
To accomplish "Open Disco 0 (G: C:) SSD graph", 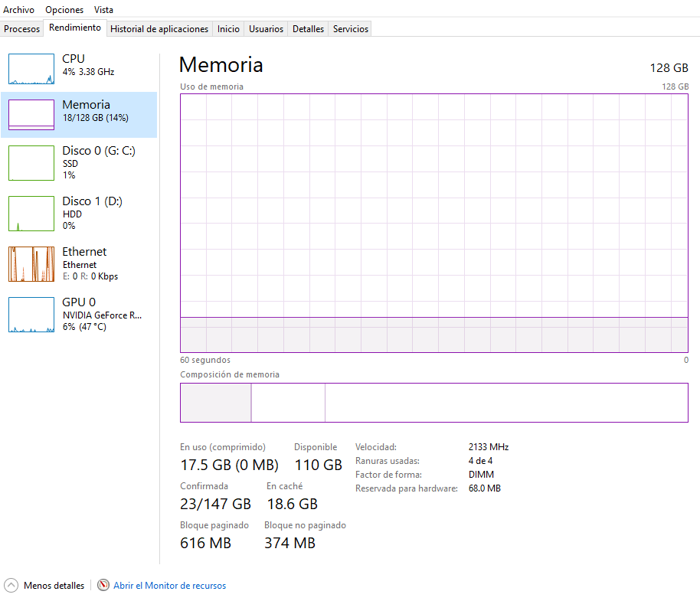I will [x=31, y=162].
